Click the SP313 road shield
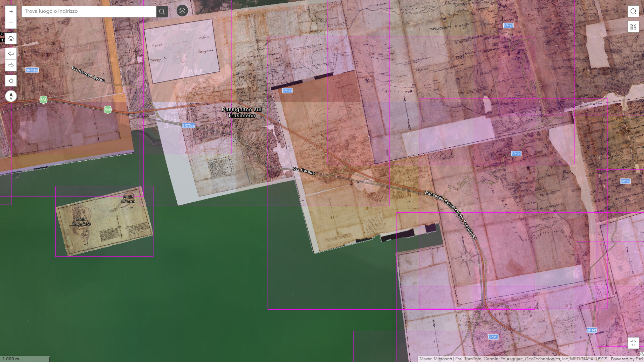644x362 pixels. point(493,337)
